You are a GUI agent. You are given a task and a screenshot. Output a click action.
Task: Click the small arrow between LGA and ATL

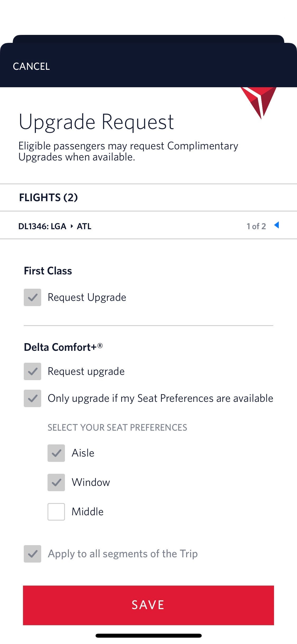(72, 226)
